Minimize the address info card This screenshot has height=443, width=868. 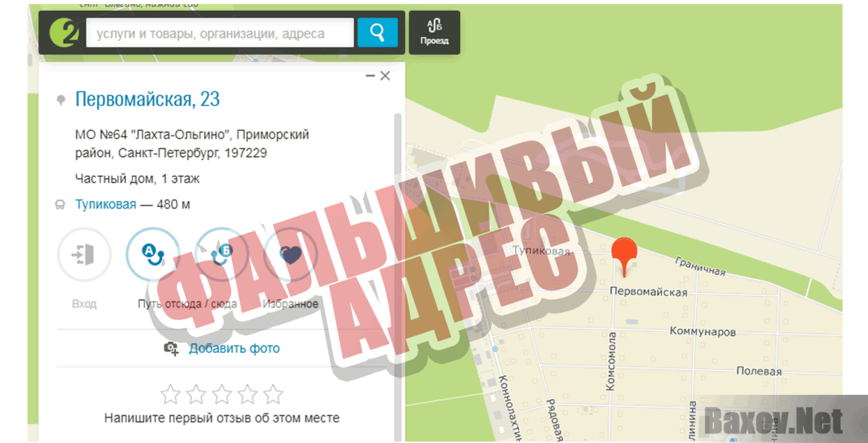tap(370, 76)
